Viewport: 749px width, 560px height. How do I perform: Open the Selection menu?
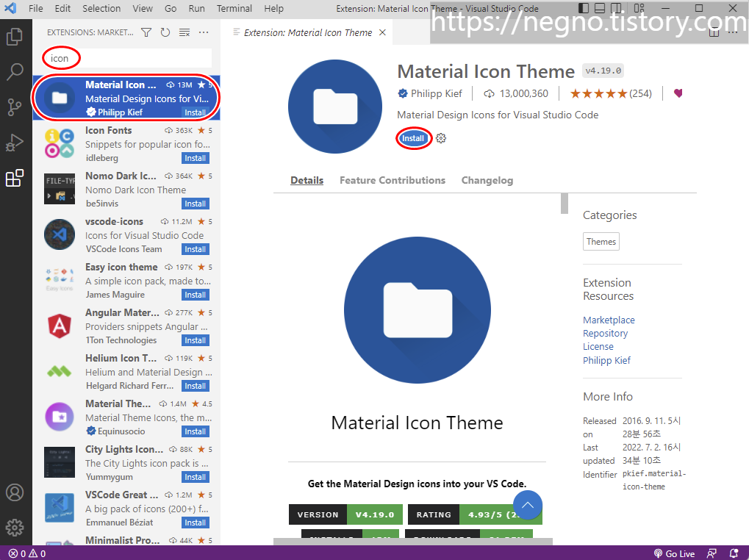[101, 9]
